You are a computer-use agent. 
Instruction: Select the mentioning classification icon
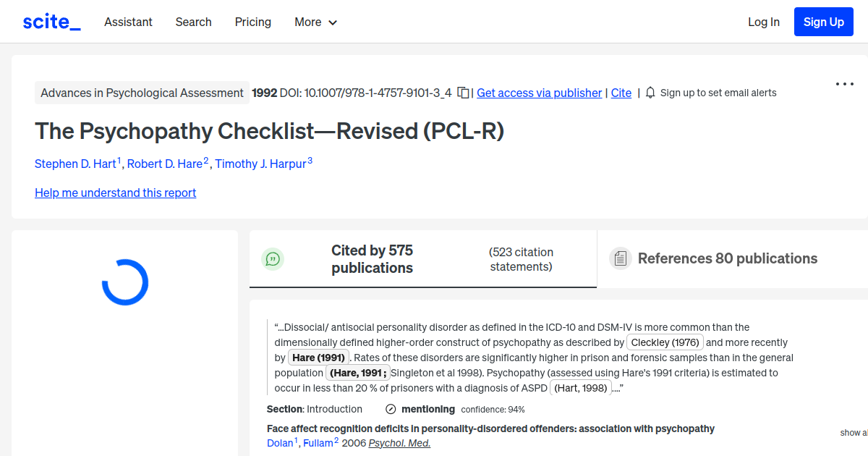pos(390,409)
